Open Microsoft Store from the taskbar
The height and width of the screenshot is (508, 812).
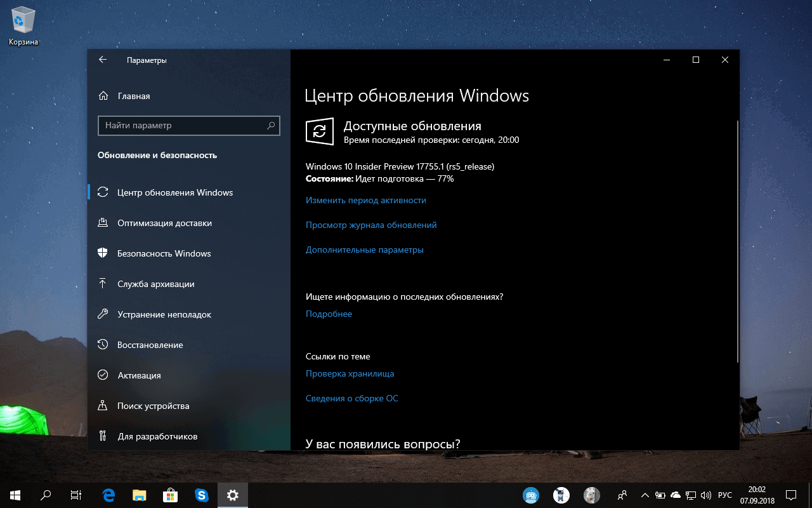170,495
